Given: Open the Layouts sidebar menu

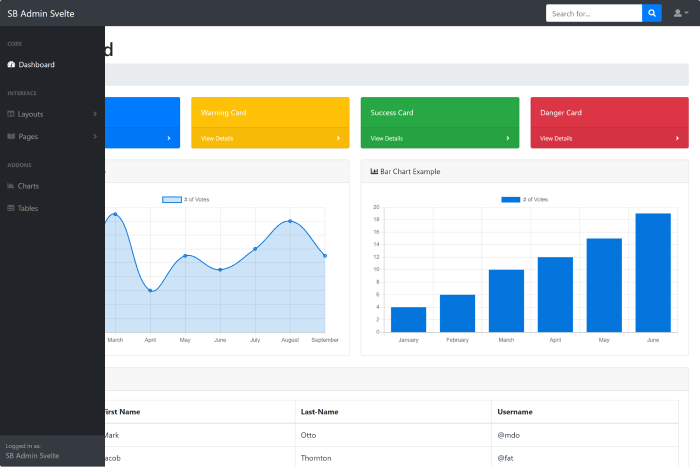Looking at the screenshot, I should [x=52, y=114].
